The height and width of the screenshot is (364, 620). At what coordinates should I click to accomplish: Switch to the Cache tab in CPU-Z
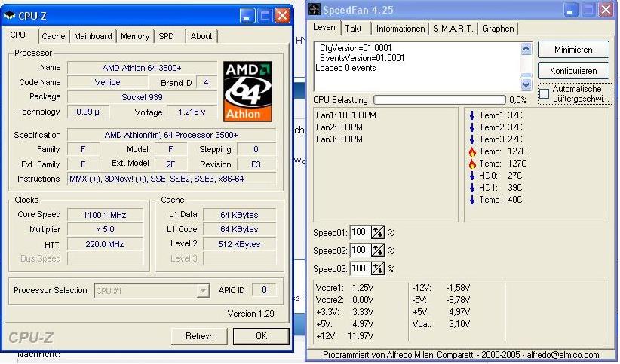53,36
